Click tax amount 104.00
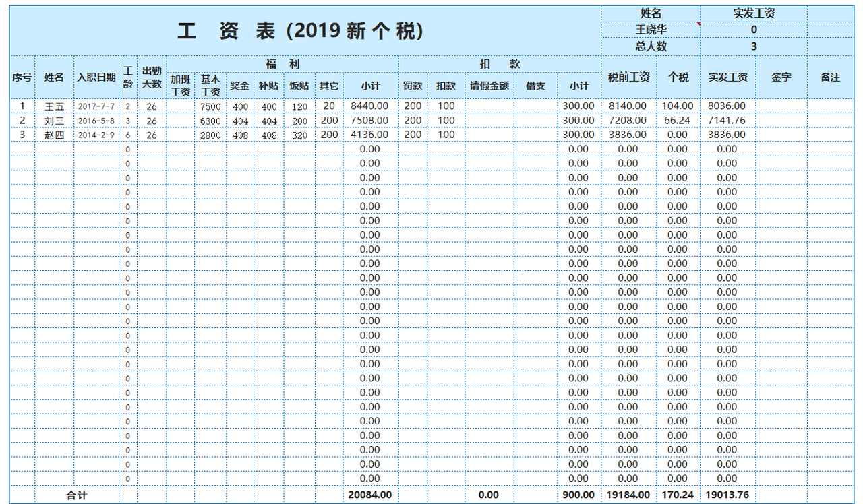Screen dimensions: 863x504 click(678, 106)
